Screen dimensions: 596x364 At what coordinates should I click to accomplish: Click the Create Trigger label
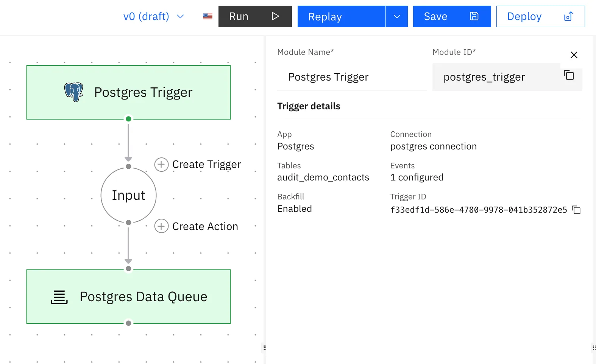(206, 164)
